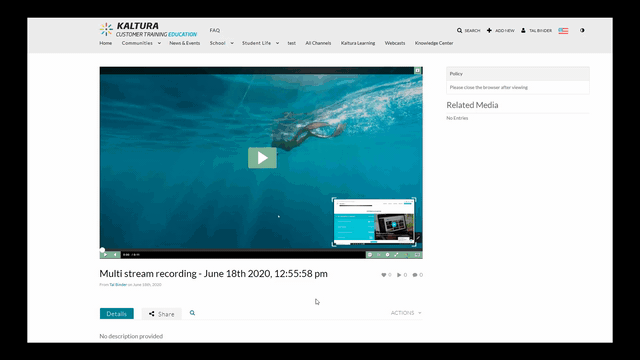Viewport: 640px width, 360px height.
Task: Click the video title text
Action: [x=213, y=273]
